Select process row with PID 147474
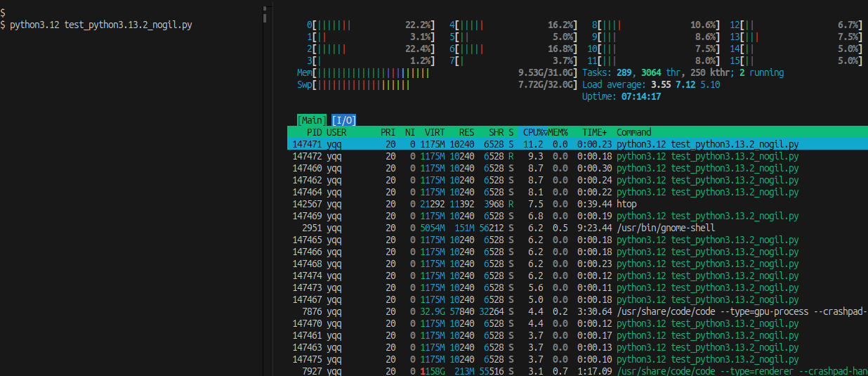This screenshot has height=376, width=868. pos(577,275)
